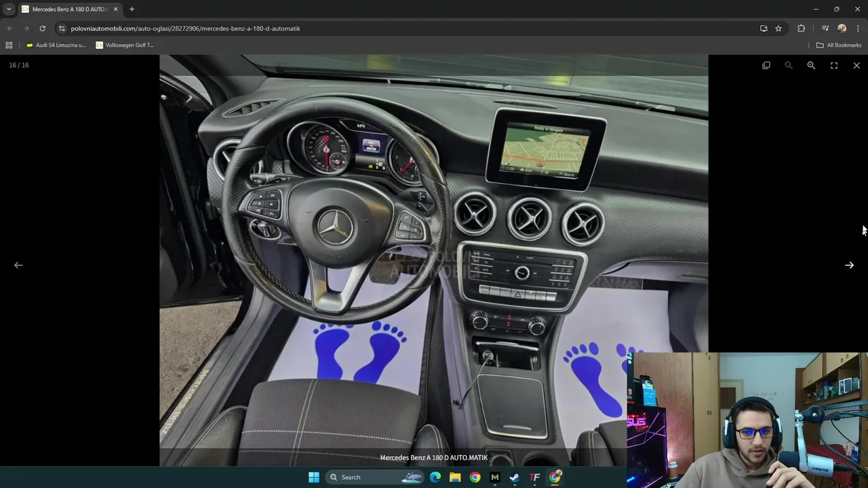Click the address bar URL
Screen dimensions: 868x488
coord(185,28)
